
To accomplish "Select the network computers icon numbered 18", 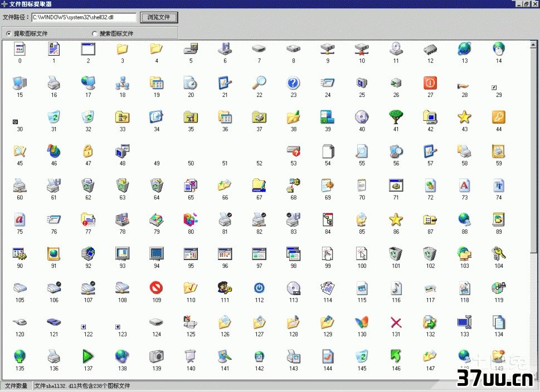I will tap(122, 83).
